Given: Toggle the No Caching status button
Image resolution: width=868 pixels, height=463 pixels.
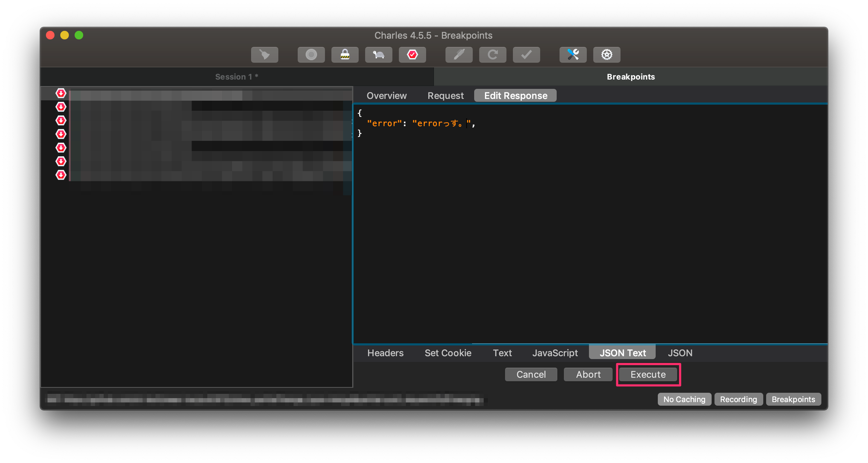Looking at the screenshot, I should point(684,399).
